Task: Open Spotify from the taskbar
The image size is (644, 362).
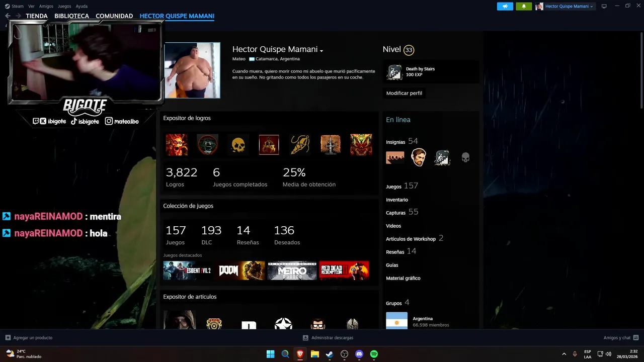Action: (374, 354)
